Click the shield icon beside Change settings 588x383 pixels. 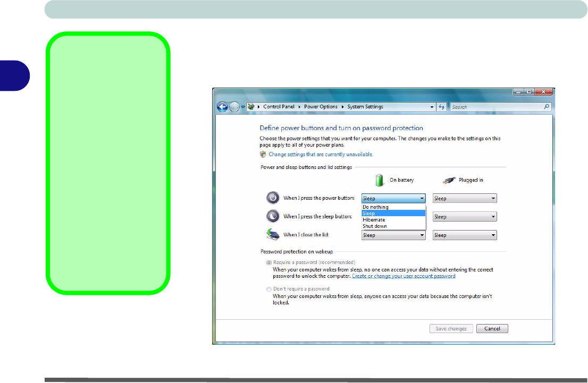click(x=263, y=155)
